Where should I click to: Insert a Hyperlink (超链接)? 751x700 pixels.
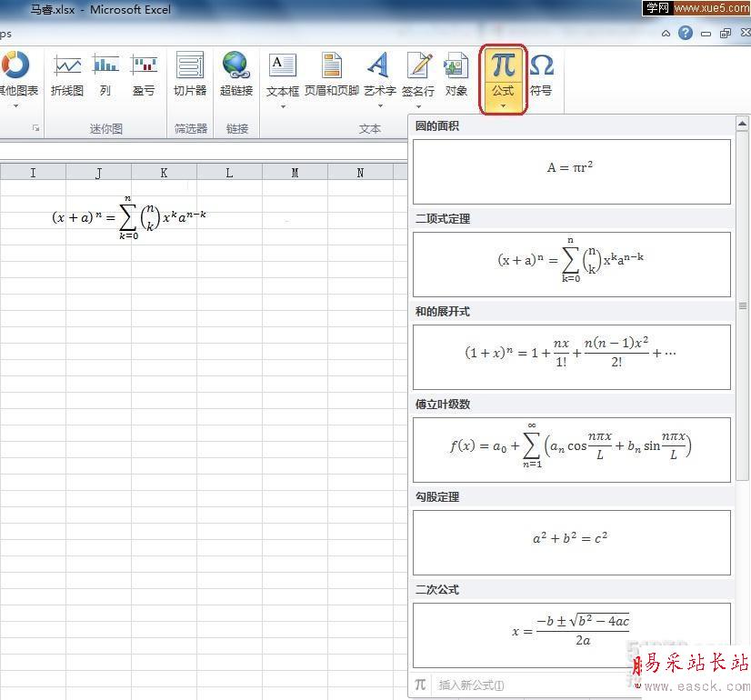tap(236, 75)
